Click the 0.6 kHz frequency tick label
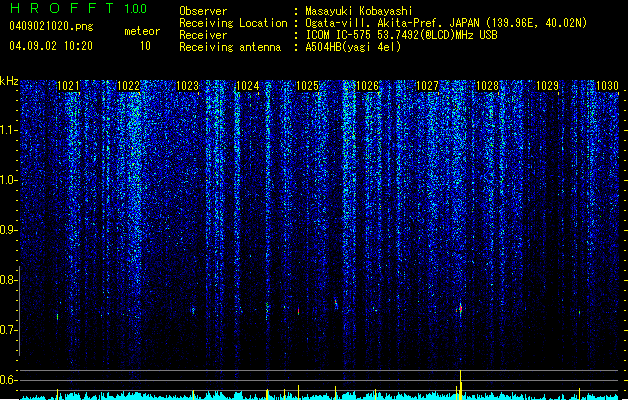 pyautogui.click(x=8, y=380)
